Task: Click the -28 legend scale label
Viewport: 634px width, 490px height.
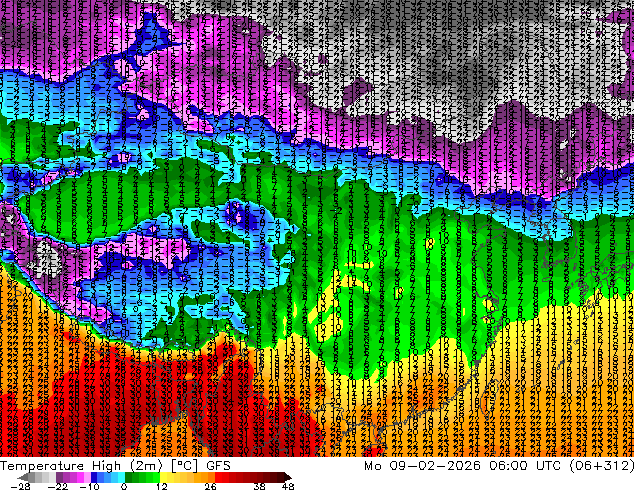Action: pyautogui.click(x=20, y=486)
